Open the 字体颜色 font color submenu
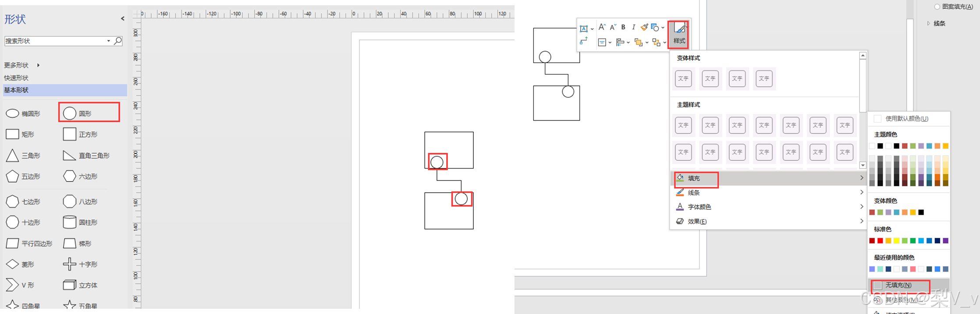The width and height of the screenshot is (980, 314). click(x=769, y=207)
